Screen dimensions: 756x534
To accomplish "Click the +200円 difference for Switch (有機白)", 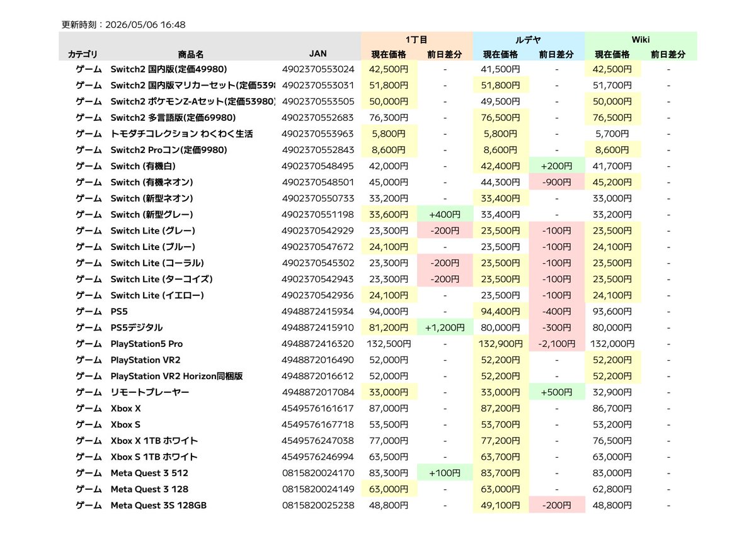I will point(556,166).
